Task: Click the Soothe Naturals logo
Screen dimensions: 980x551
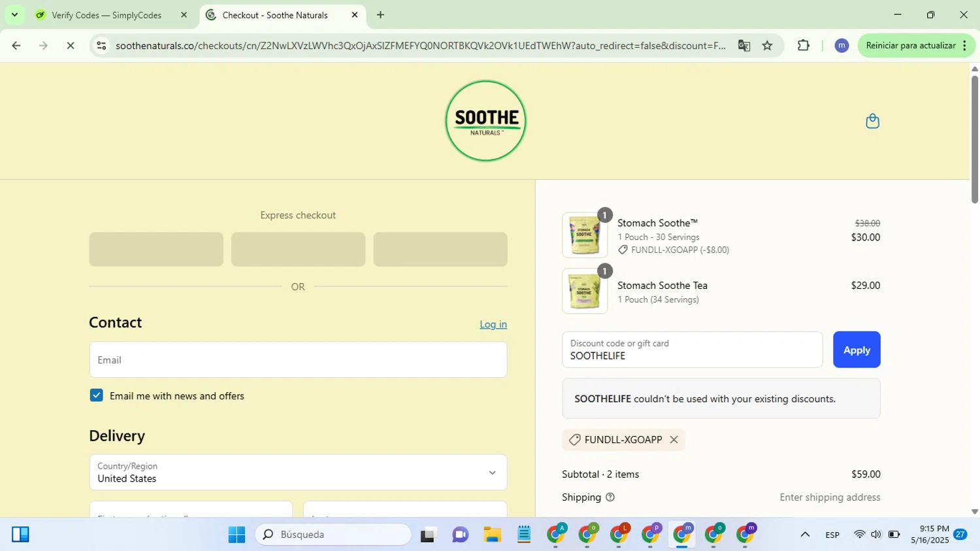Action: [x=485, y=121]
